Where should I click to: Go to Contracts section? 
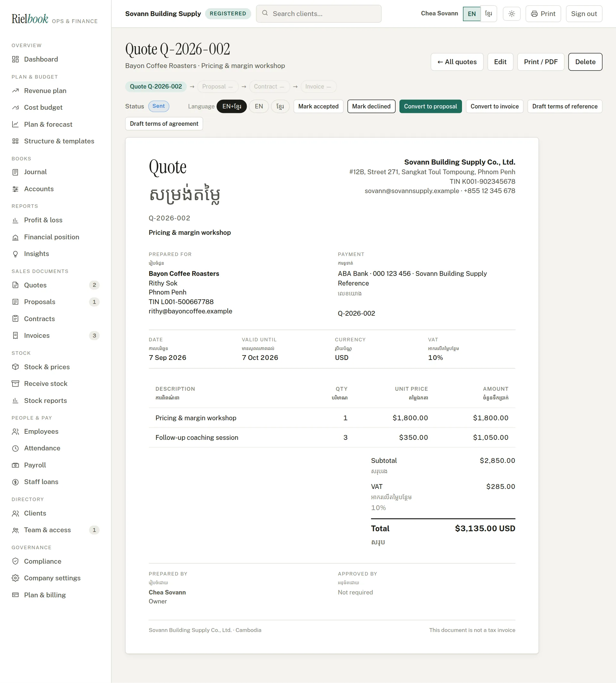tap(56, 319)
